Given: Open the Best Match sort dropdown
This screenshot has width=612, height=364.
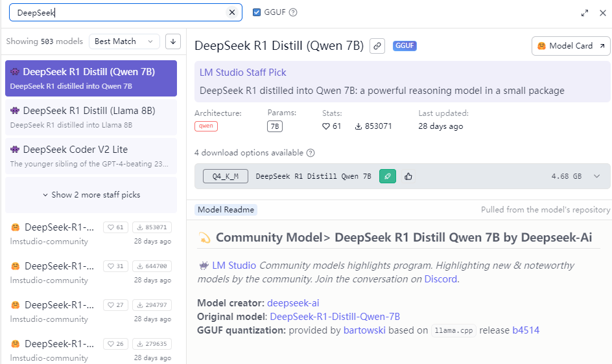Looking at the screenshot, I should pyautogui.click(x=124, y=41).
